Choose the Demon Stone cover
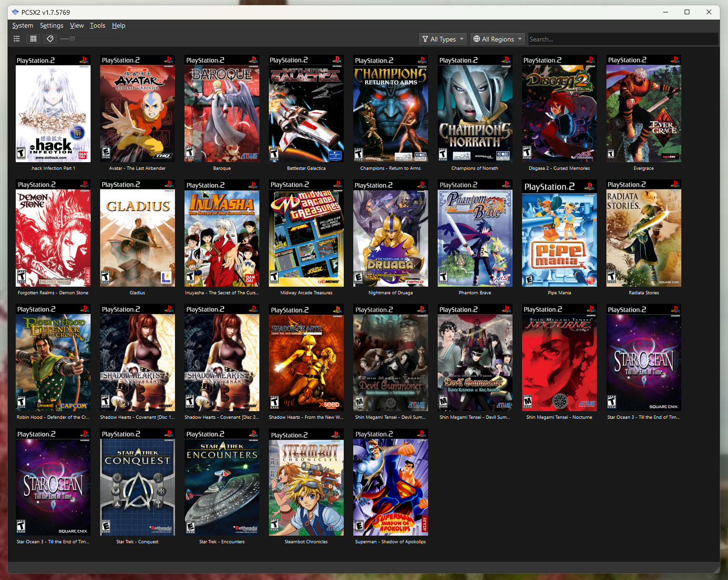Screen dimensions: 728x580 [x=53, y=233]
